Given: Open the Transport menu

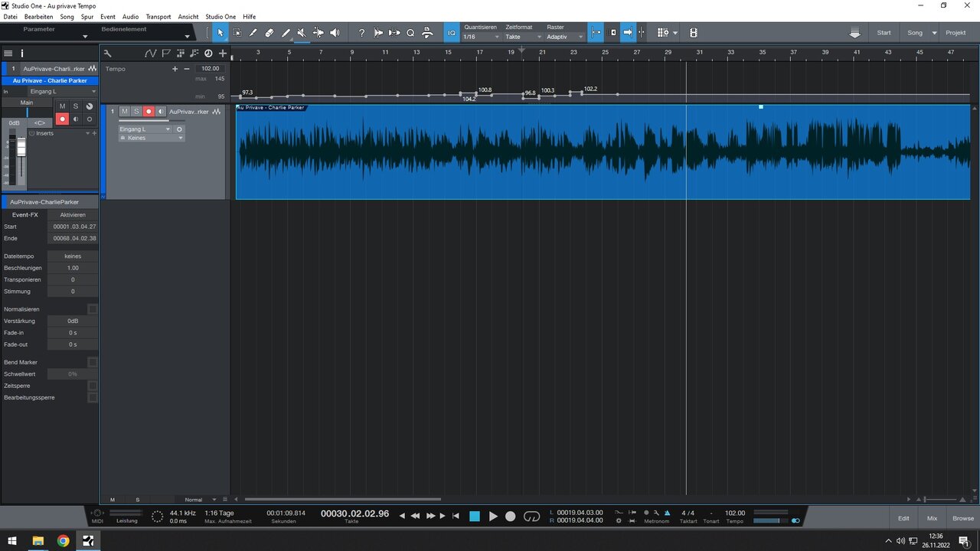Looking at the screenshot, I should coord(158,16).
